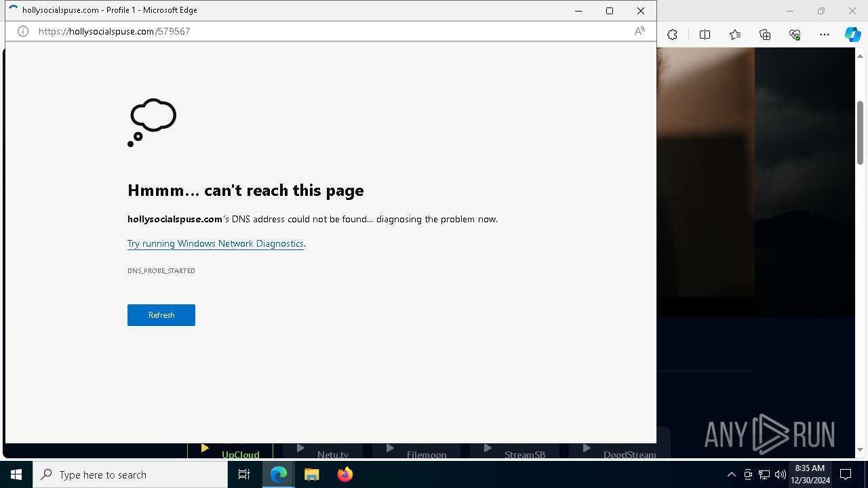The width and height of the screenshot is (868, 488).
Task: Click the heading Hmmm... can't reach this page
Action: coord(245,190)
